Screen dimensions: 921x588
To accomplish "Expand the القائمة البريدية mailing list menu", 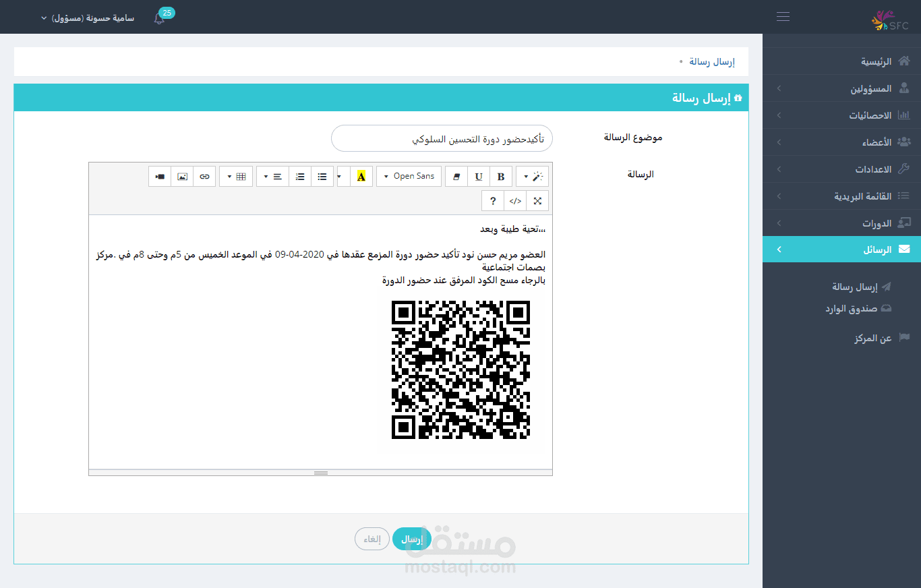I will (841, 196).
